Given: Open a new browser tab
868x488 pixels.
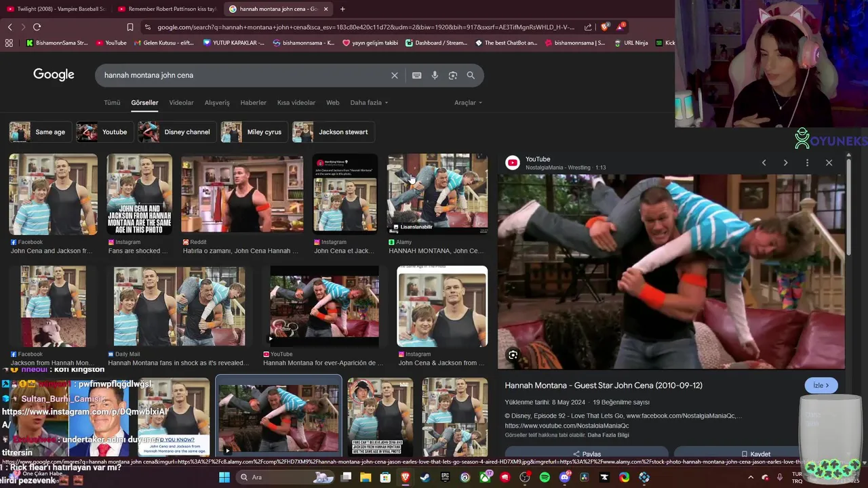Looking at the screenshot, I should pyautogui.click(x=342, y=9).
